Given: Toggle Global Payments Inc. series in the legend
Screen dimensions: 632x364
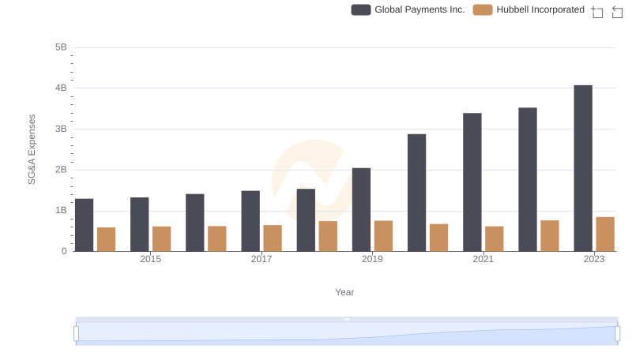Looking at the screenshot, I should [x=408, y=9].
